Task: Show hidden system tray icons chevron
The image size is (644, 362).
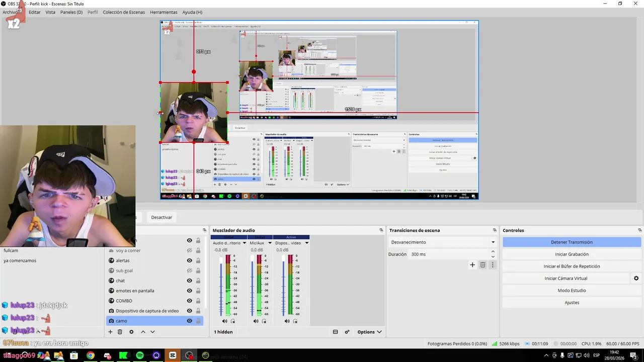Action: coord(546,355)
